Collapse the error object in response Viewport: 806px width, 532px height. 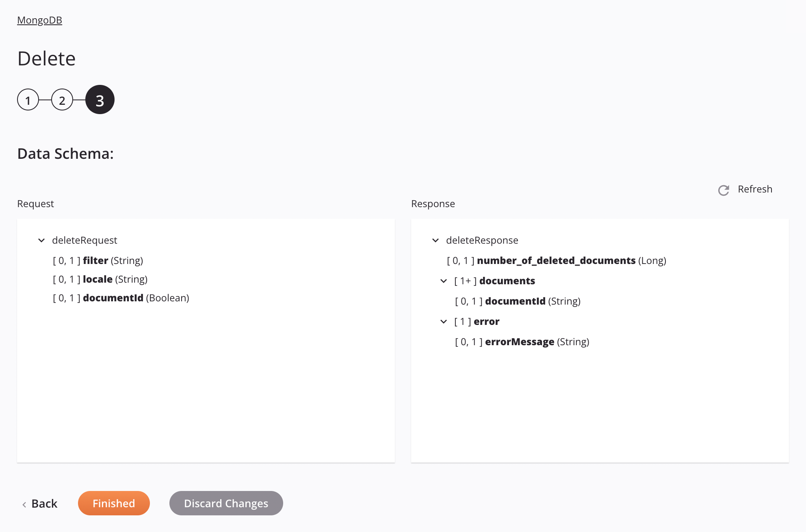pyautogui.click(x=442, y=321)
